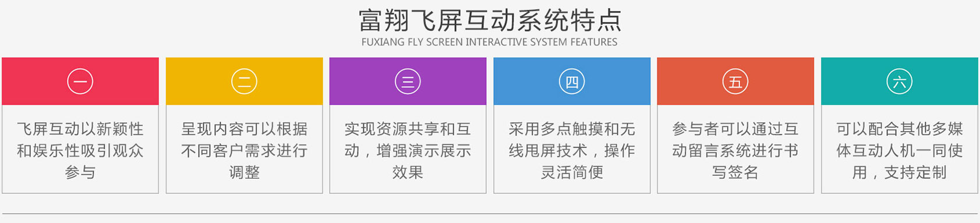Click the teal header of feature six
Image resolution: width=980 pixels, height=223 pixels.
point(900,81)
